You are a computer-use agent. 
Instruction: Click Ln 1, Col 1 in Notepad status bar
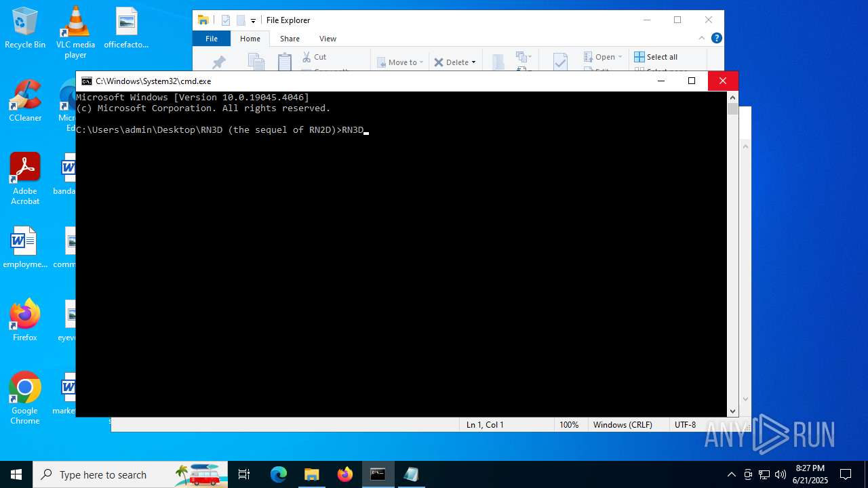click(485, 425)
